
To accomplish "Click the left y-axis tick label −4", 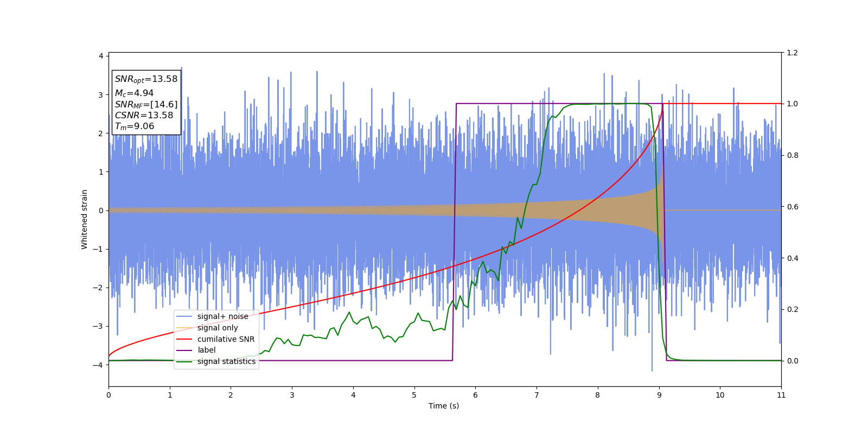I will 98,365.
